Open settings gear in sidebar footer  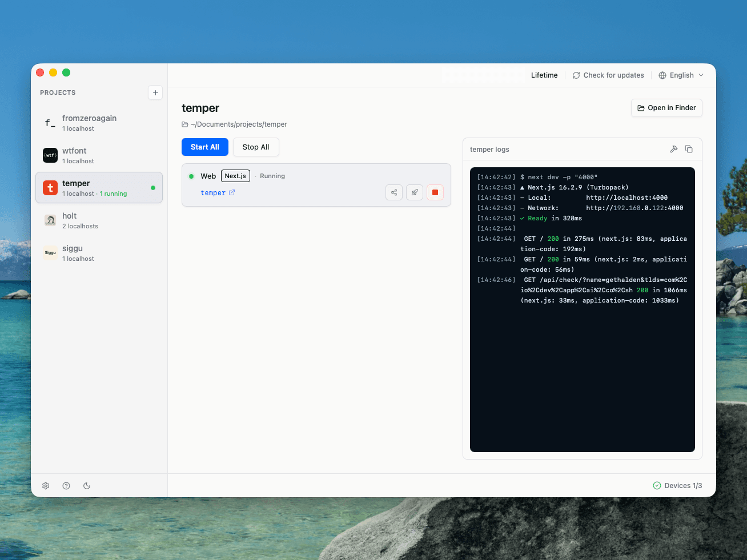tap(46, 486)
